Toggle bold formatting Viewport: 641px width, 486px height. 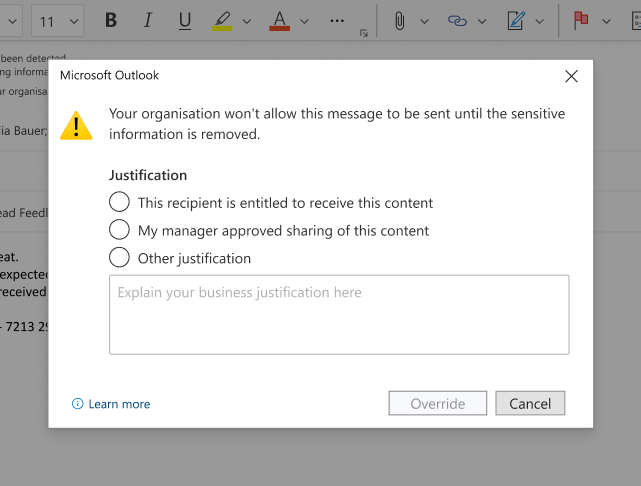tap(111, 21)
